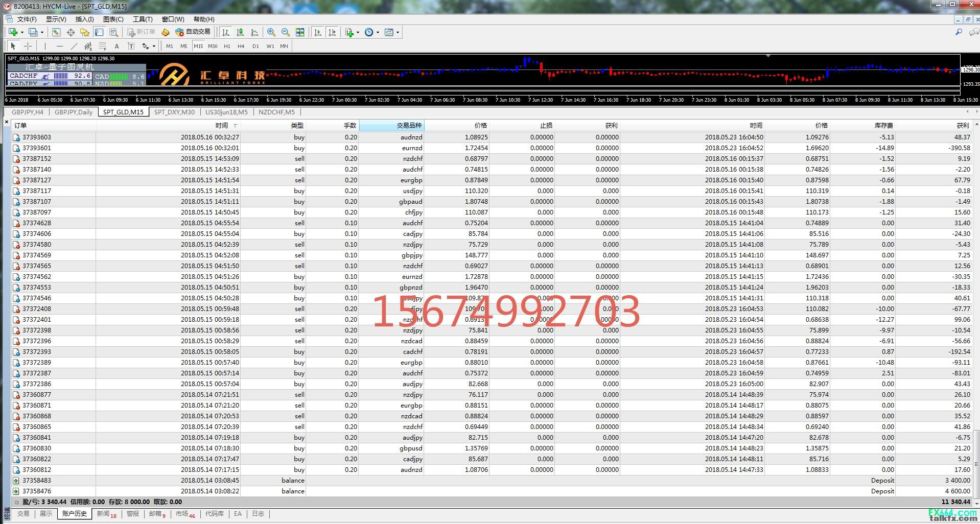Open the Periodicity clock dropdown arrow

[378, 32]
